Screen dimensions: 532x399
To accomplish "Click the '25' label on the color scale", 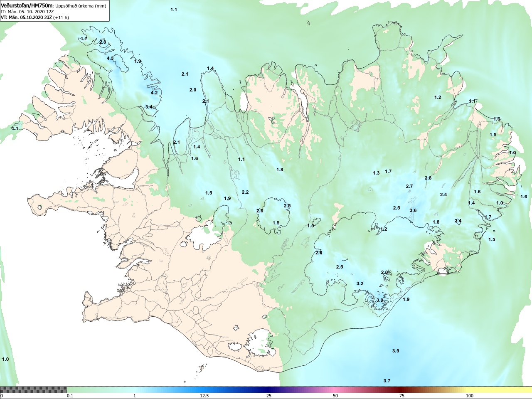I will click(269, 396).
